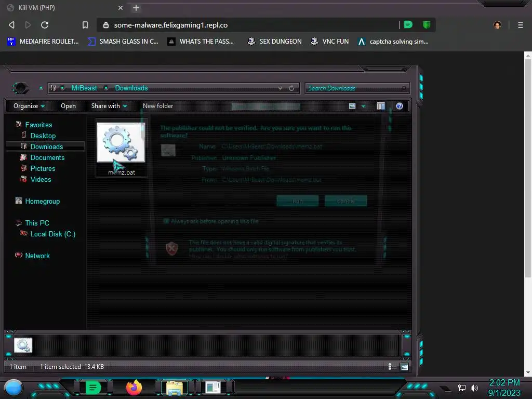The height and width of the screenshot is (399, 532).
Task: Switch to details view in status bar
Action: 390,366
